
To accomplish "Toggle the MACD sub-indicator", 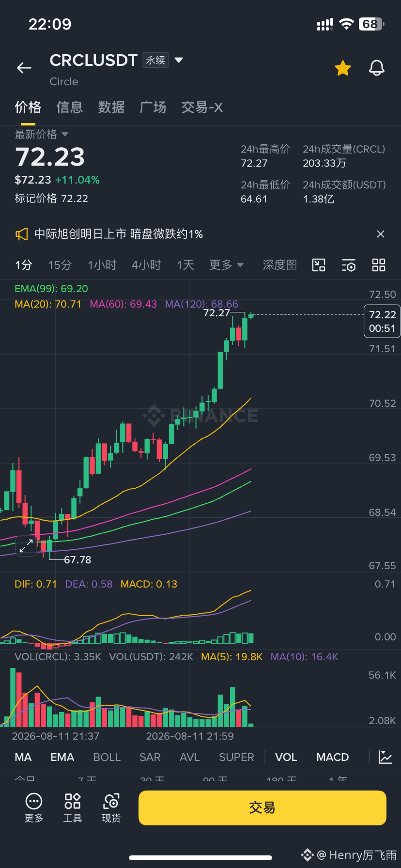I will point(333,757).
